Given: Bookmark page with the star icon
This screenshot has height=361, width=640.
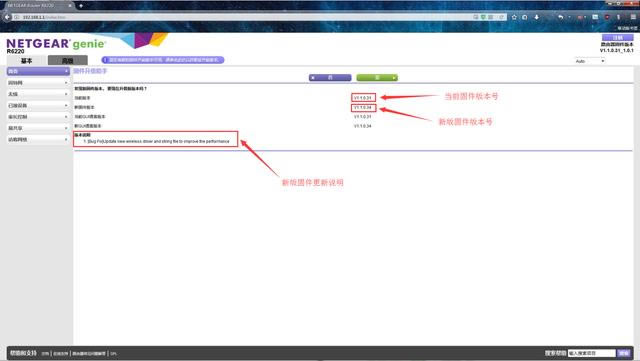Looking at the screenshot, I should coord(514,17).
